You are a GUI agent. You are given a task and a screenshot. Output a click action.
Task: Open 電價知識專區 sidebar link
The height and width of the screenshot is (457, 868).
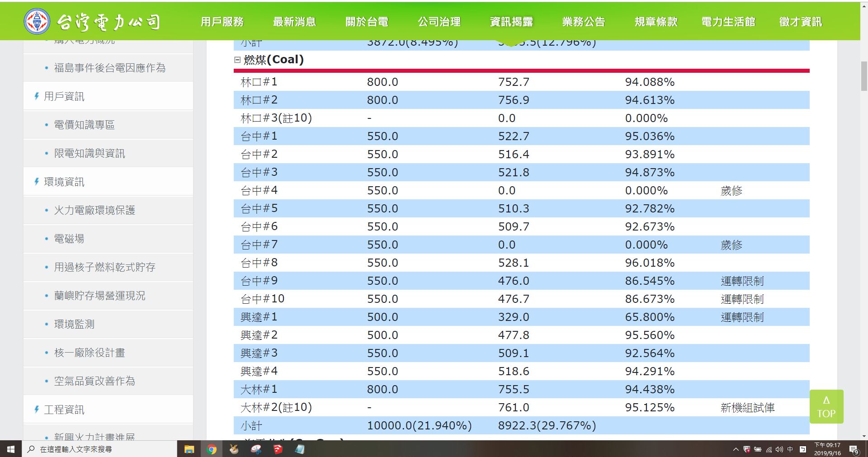pos(84,125)
